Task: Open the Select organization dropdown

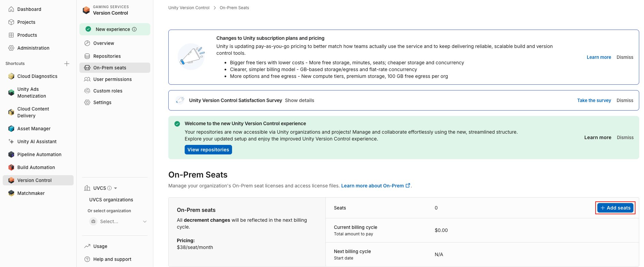Action: tap(118, 221)
